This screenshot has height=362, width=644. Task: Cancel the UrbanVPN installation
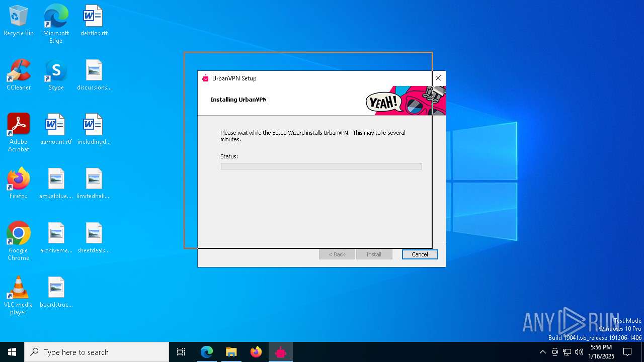(x=420, y=254)
